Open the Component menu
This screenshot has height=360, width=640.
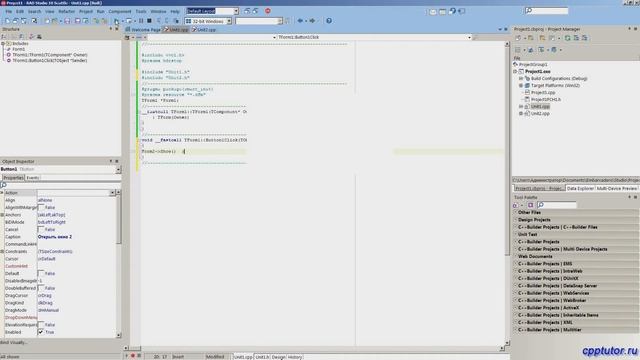click(x=120, y=11)
